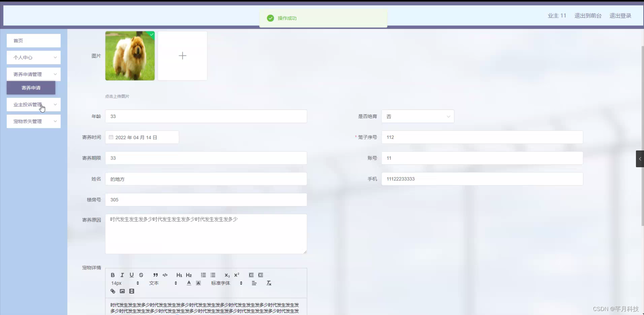
Task: Apply strikethrough formatting in the editor
Action: tap(141, 275)
